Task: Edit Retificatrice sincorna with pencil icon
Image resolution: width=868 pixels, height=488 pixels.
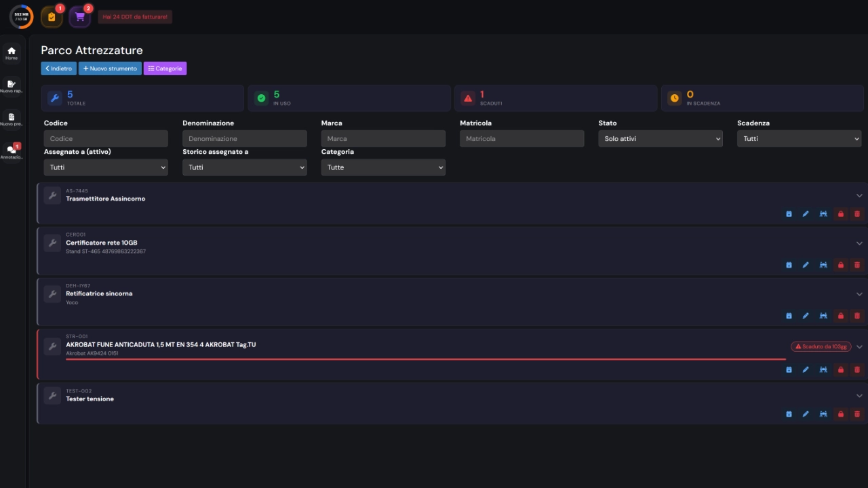Action: click(806, 316)
